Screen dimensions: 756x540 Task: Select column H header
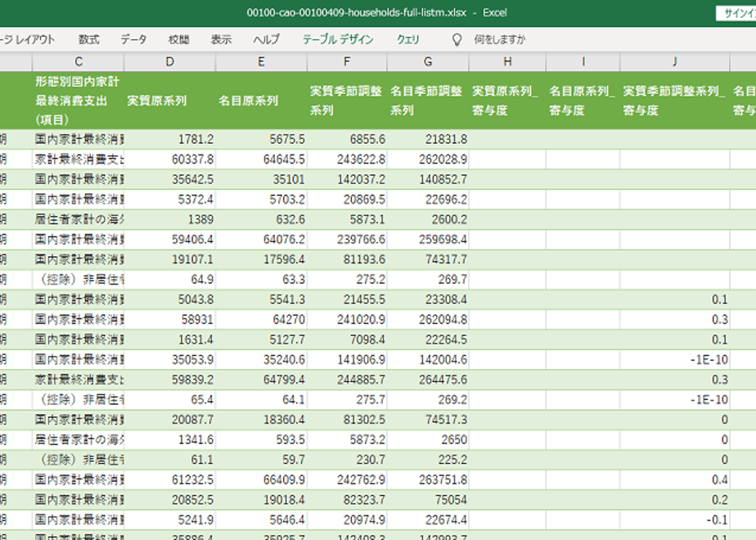pyautogui.click(x=507, y=61)
